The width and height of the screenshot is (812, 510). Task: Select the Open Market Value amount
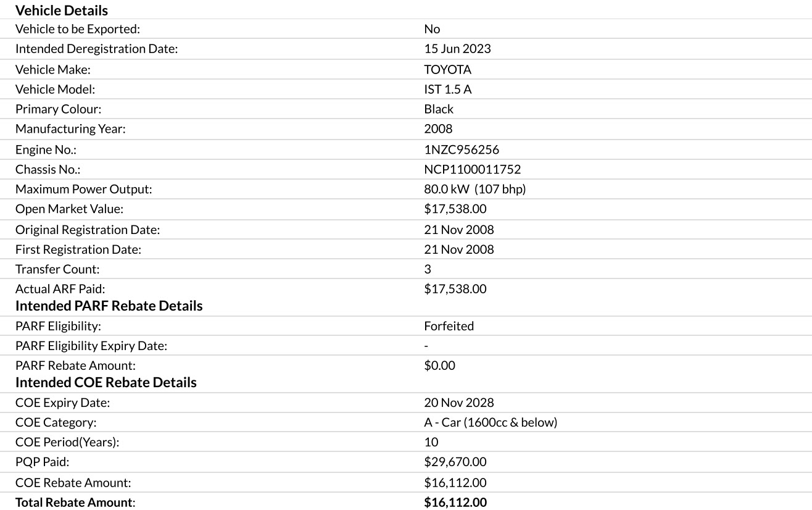(x=455, y=209)
